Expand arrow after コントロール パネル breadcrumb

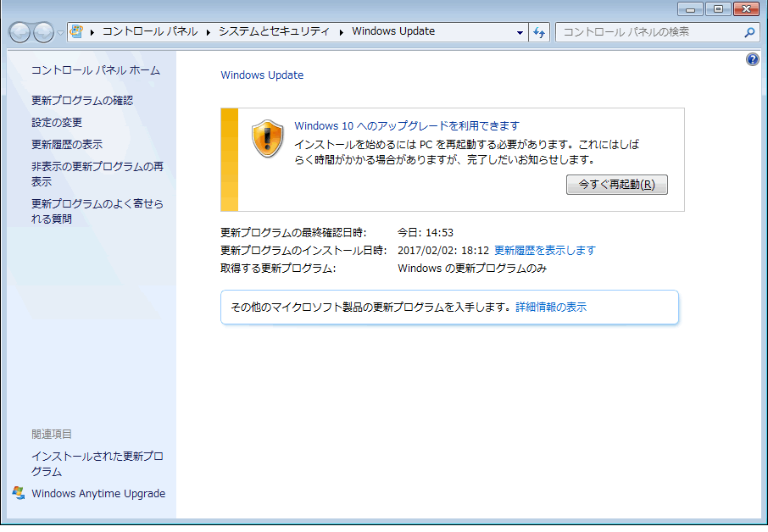(x=209, y=32)
